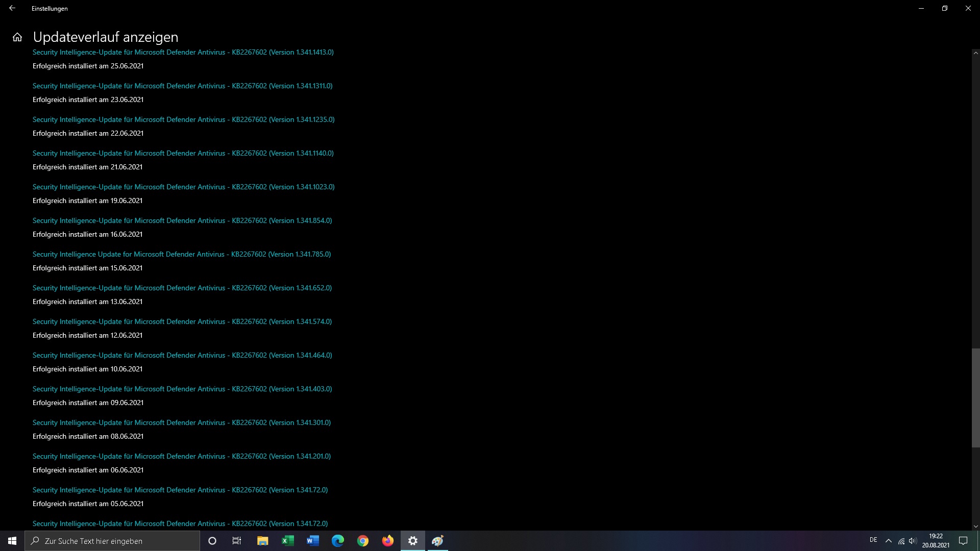Open Defender update Version 1.341.464.0 link
The width and height of the screenshot is (980, 551).
point(182,355)
